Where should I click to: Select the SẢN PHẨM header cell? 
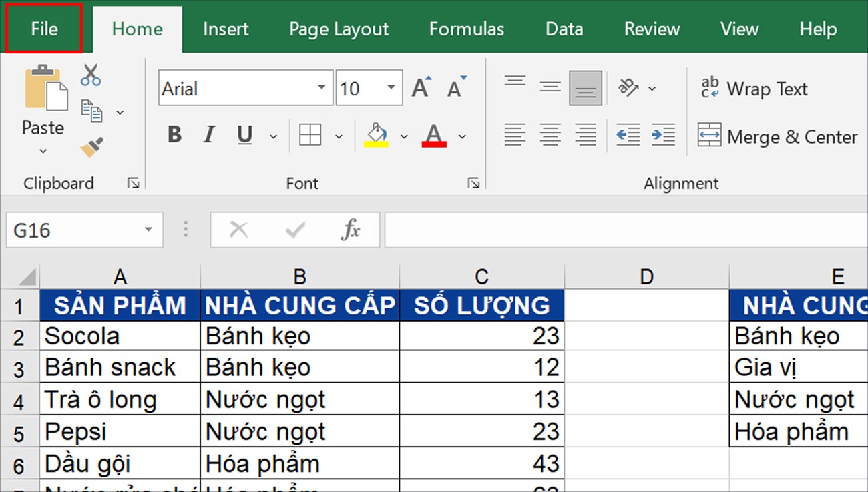tap(120, 305)
